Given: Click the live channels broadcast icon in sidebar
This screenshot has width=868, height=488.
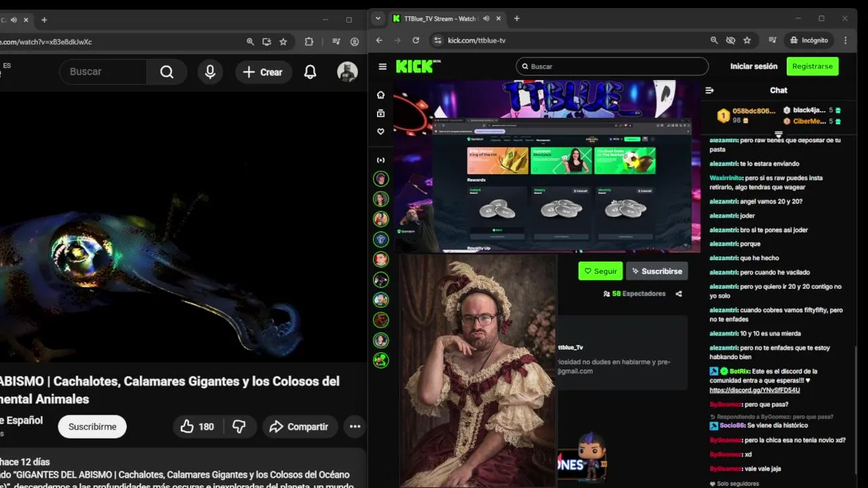Looking at the screenshot, I should (380, 160).
